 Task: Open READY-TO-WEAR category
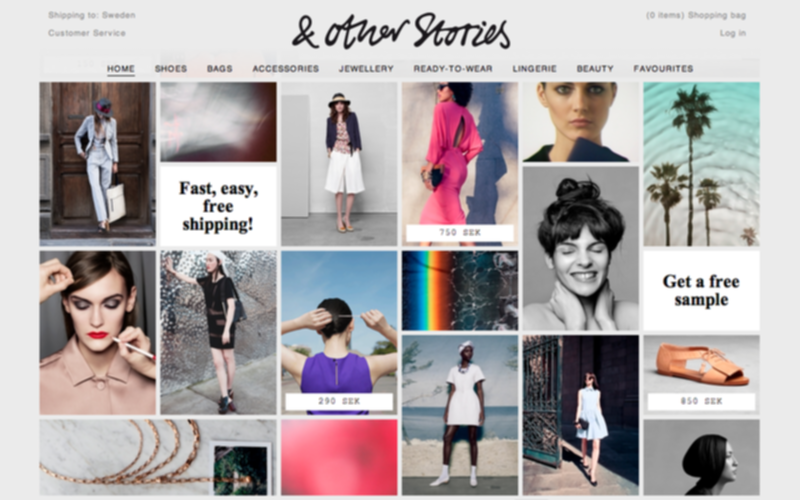pos(453,68)
